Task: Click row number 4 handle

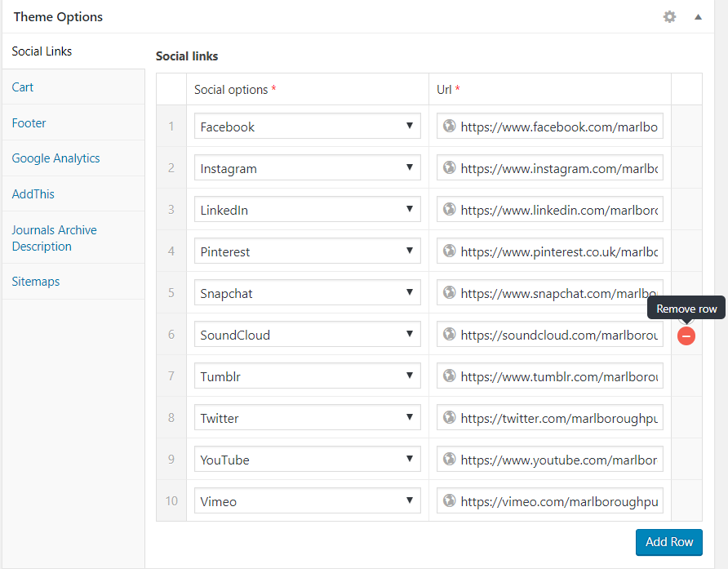Action: (x=171, y=251)
